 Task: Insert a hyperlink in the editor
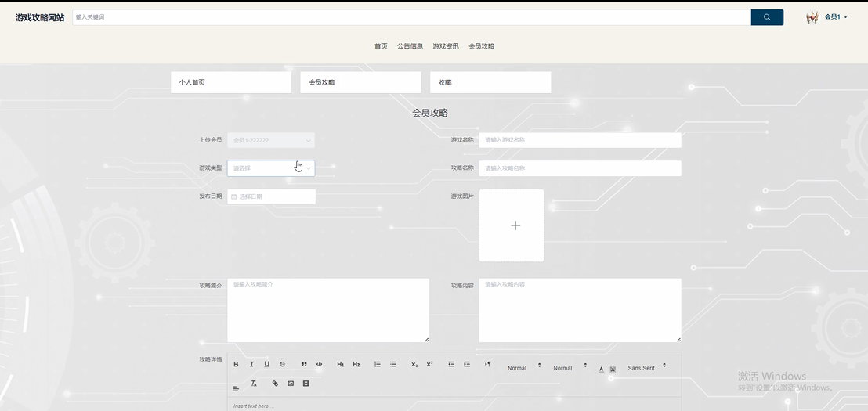pyautogui.click(x=275, y=384)
